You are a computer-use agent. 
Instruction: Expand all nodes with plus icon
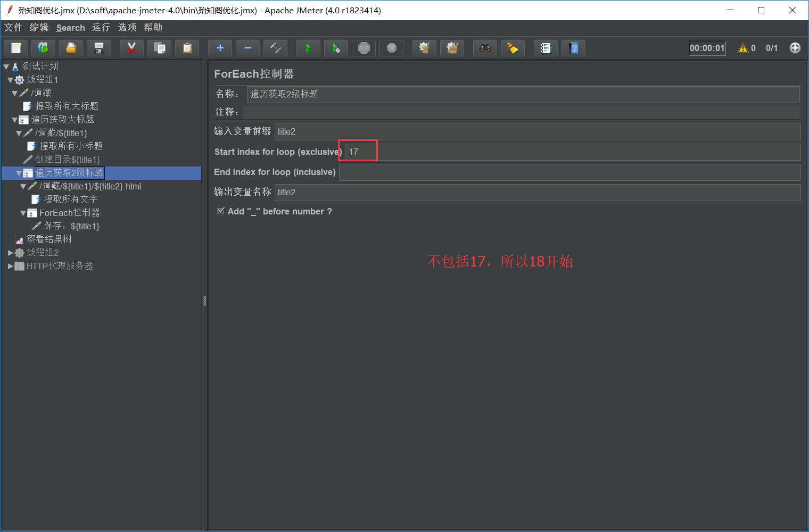220,48
